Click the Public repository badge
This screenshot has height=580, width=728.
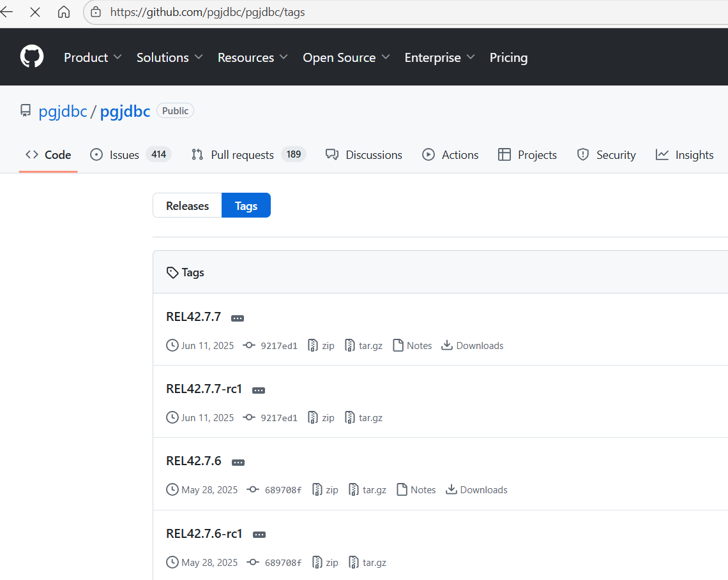(175, 111)
